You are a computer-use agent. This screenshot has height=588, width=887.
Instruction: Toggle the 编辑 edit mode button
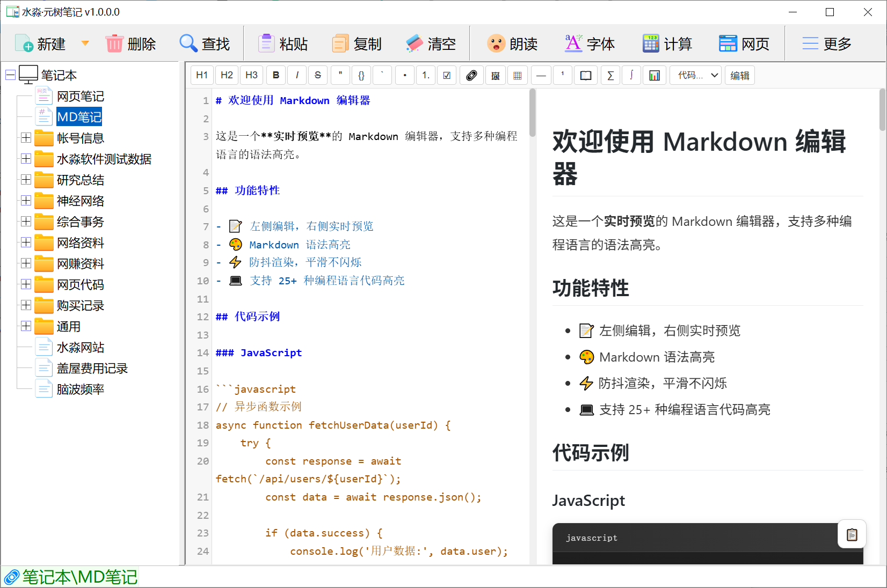coord(739,75)
